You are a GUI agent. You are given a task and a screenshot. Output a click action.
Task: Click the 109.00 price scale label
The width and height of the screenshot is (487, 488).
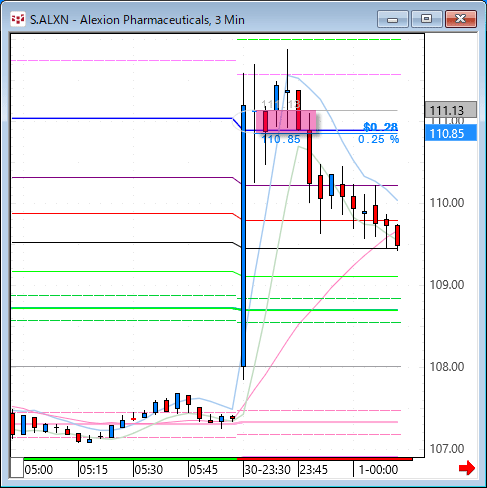tap(447, 285)
